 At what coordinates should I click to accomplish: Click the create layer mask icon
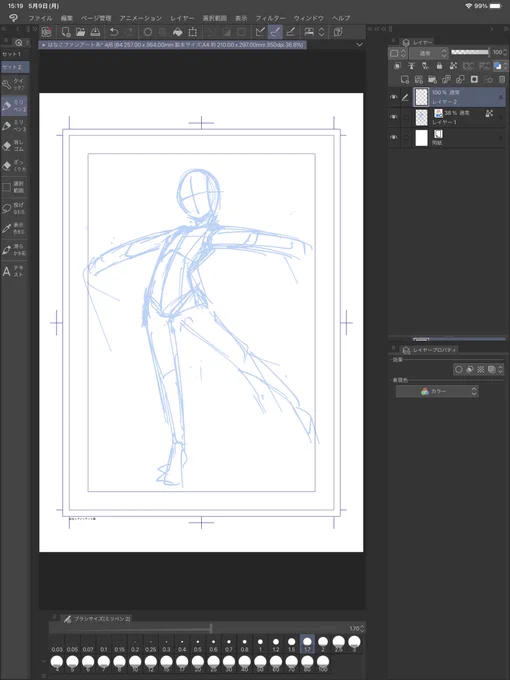click(474, 79)
